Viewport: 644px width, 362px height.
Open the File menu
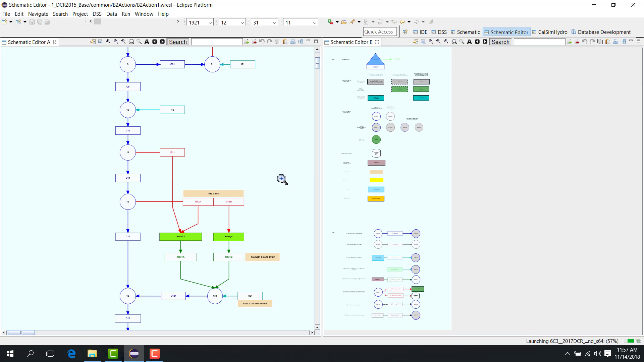(6, 14)
